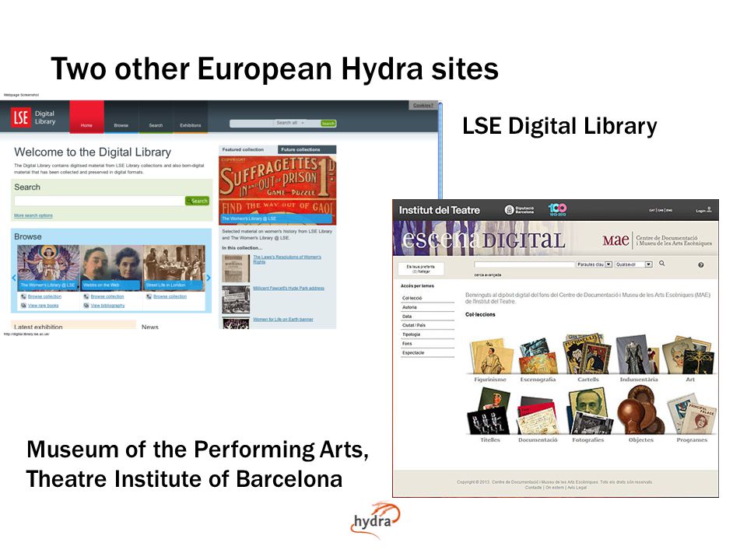Click the LSE logo in the Digital Library header
This screenshot has height=560, width=747.
(x=21, y=117)
